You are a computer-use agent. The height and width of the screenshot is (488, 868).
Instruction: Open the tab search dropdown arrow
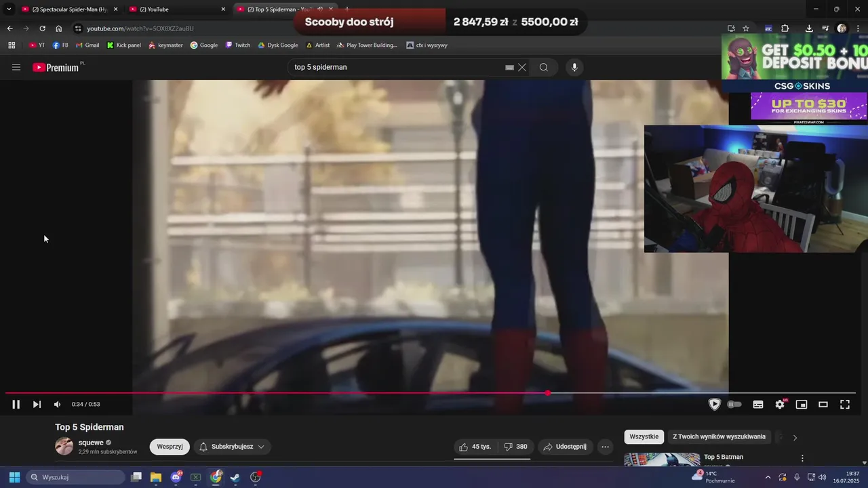point(9,9)
